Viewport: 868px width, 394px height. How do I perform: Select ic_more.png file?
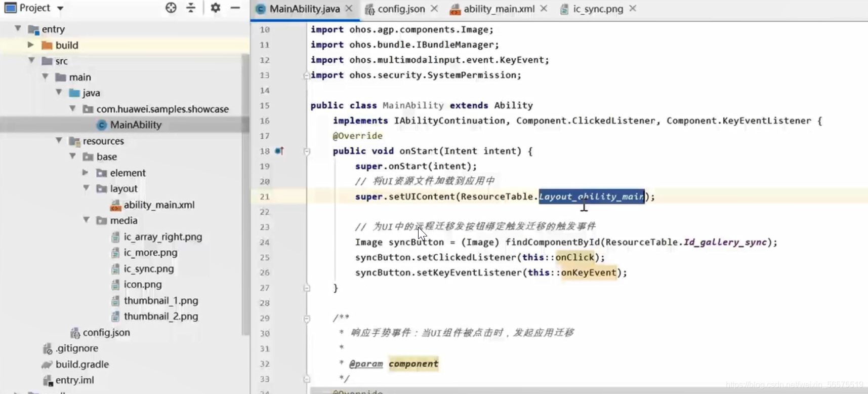pyautogui.click(x=150, y=252)
